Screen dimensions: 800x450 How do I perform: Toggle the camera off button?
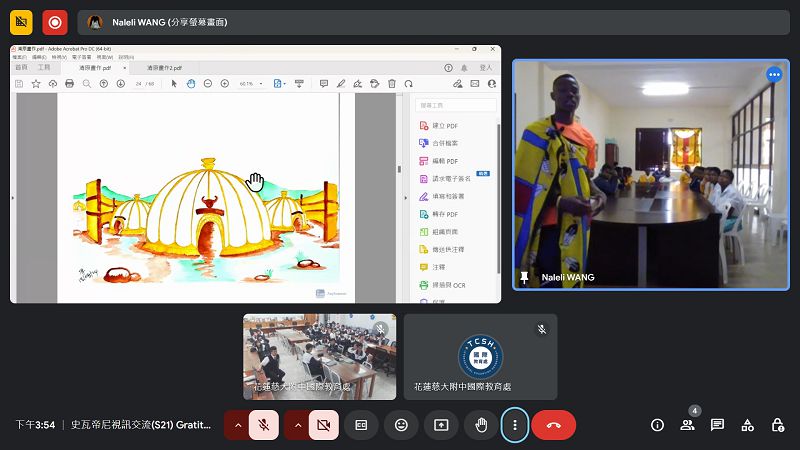(323, 425)
